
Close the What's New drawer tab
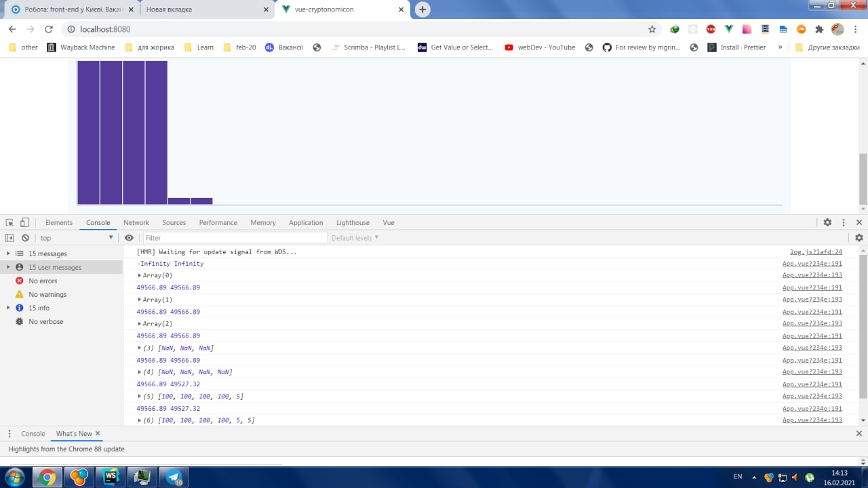(x=98, y=433)
